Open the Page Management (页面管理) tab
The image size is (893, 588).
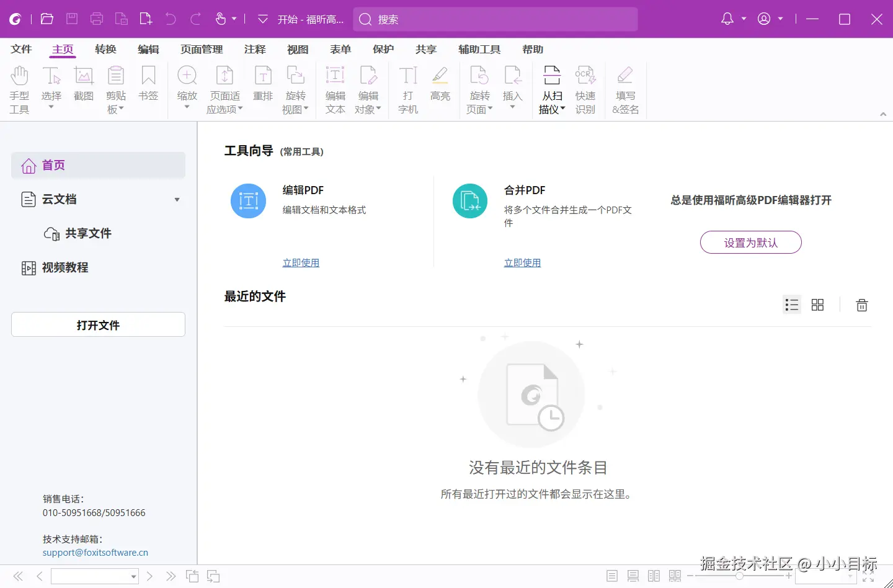click(x=202, y=50)
